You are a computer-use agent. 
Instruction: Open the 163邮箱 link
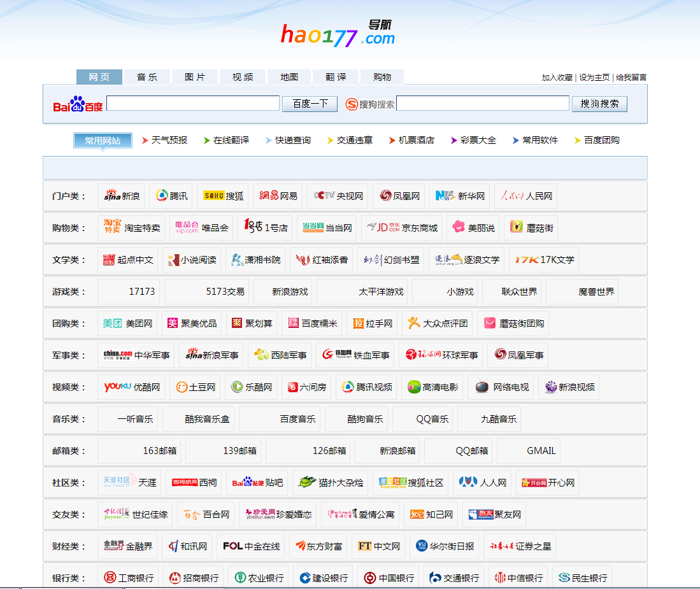click(x=160, y=451)
